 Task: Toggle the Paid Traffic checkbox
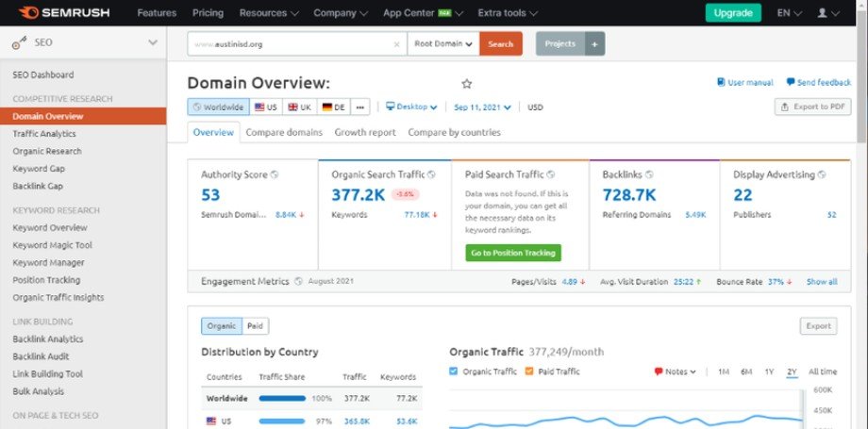[529, 371]
